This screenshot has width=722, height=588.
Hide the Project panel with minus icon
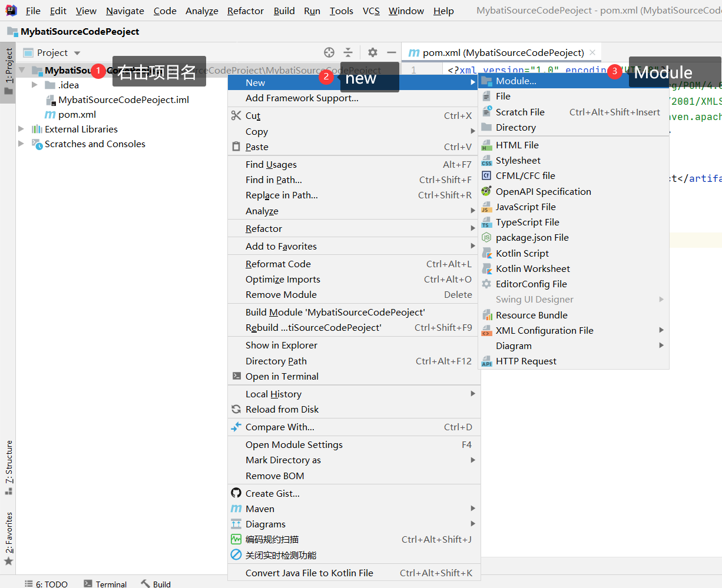391,52
